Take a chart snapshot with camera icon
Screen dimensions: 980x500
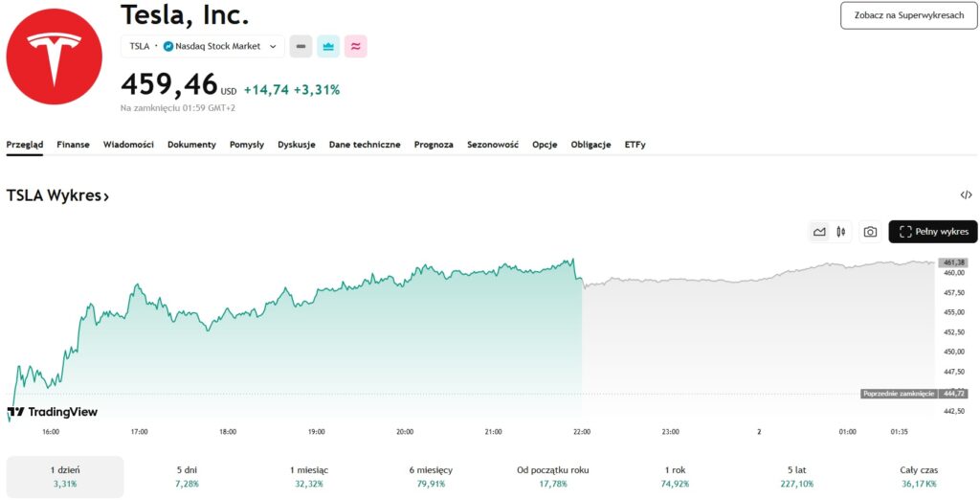pos(869,232)
